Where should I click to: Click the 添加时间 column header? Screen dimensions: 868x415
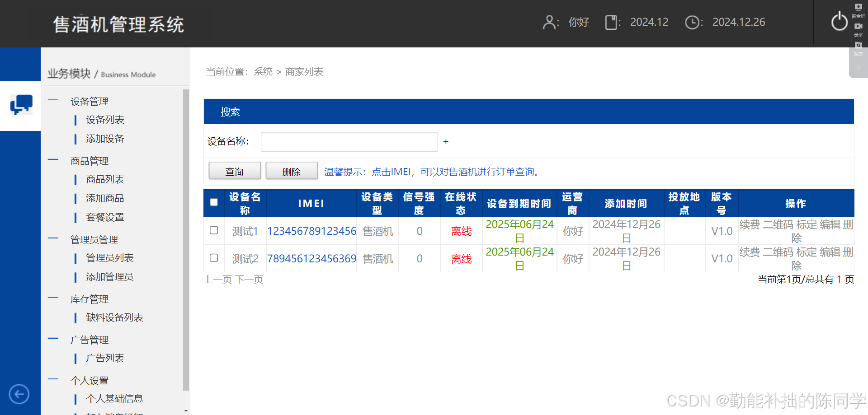626,204
